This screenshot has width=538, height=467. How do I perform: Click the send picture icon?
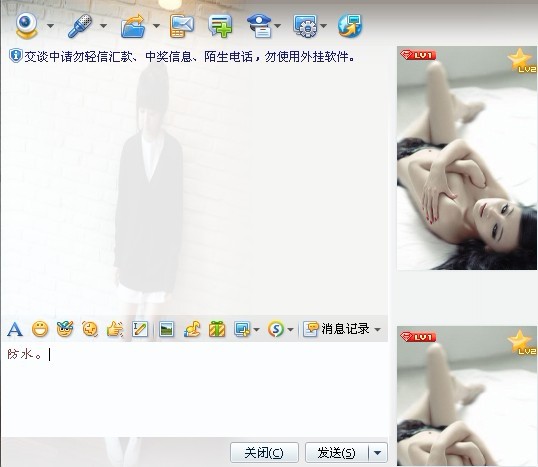coord(167,329)
